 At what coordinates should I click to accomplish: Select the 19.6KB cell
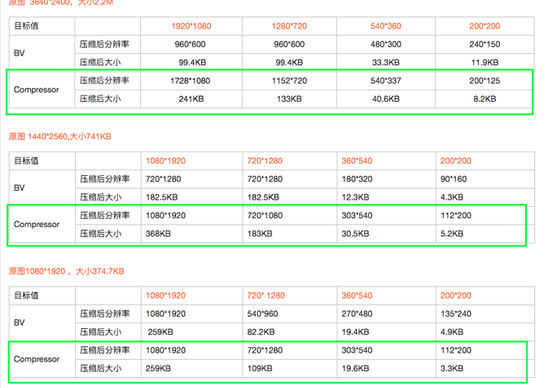pyautogui.click(x=355, y=368)
